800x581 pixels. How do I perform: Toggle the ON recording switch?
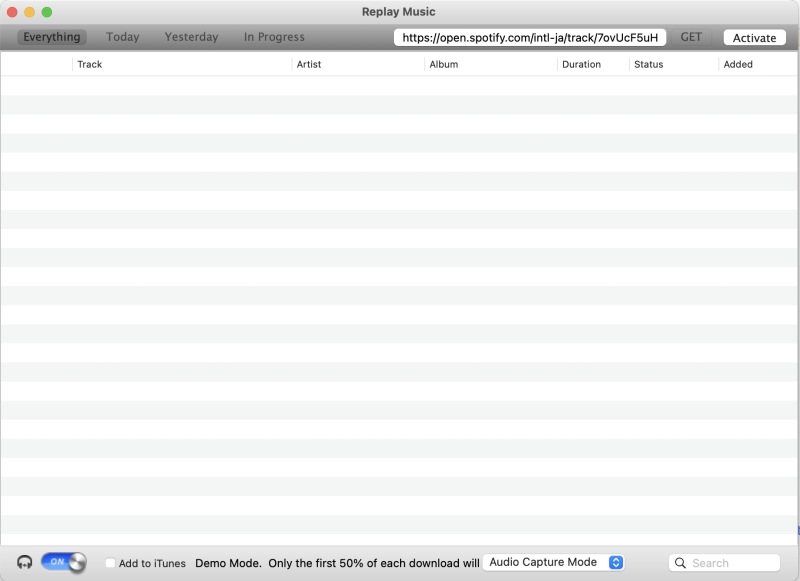click(x=64, y=562)
